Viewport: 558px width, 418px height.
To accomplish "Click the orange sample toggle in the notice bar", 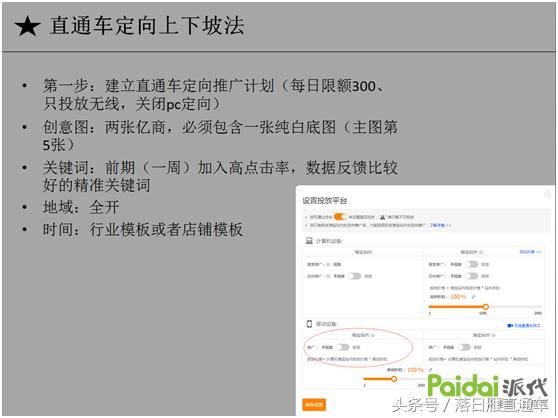I will click(341, 217).
